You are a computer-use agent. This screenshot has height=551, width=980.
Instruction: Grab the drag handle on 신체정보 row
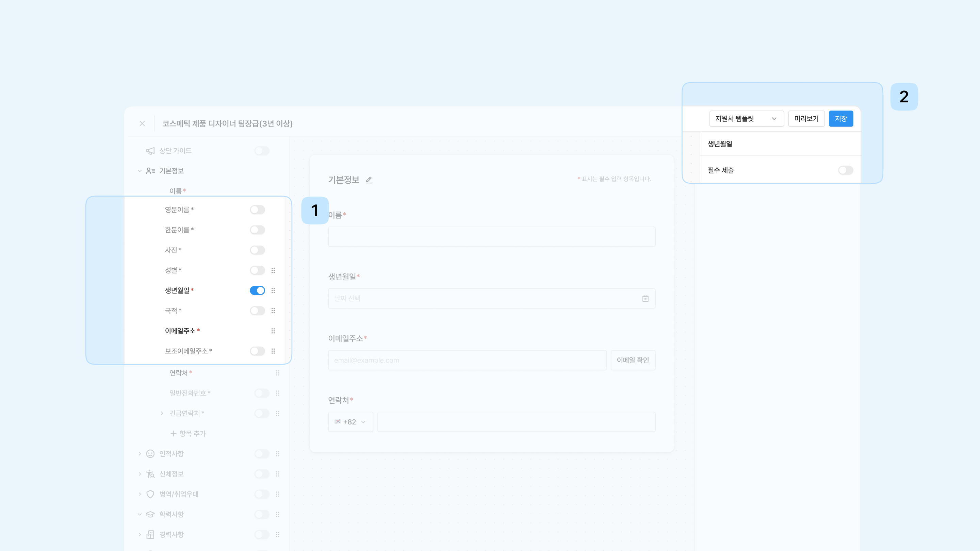click(278, 474)
